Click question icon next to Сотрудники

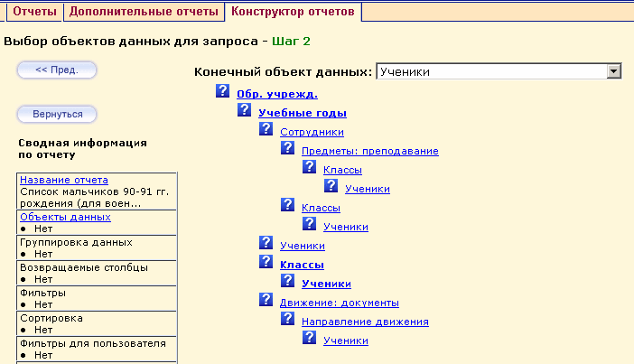click(x=266, y=129)
